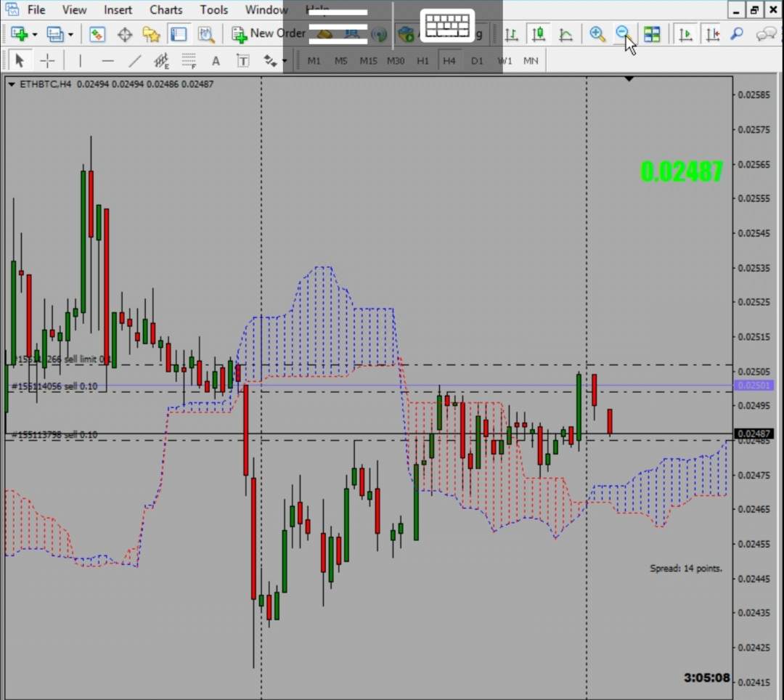Switch timeframe to W1
Image resolution: width=784 pixels, height=700 pixels.
coord(505,61)
